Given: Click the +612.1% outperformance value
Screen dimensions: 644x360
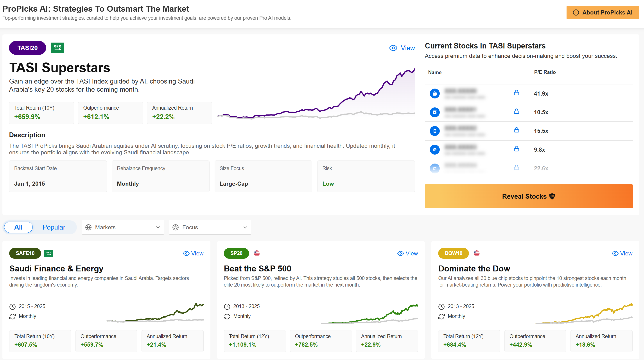Looking at the screenshot, I should click(96, 117).
